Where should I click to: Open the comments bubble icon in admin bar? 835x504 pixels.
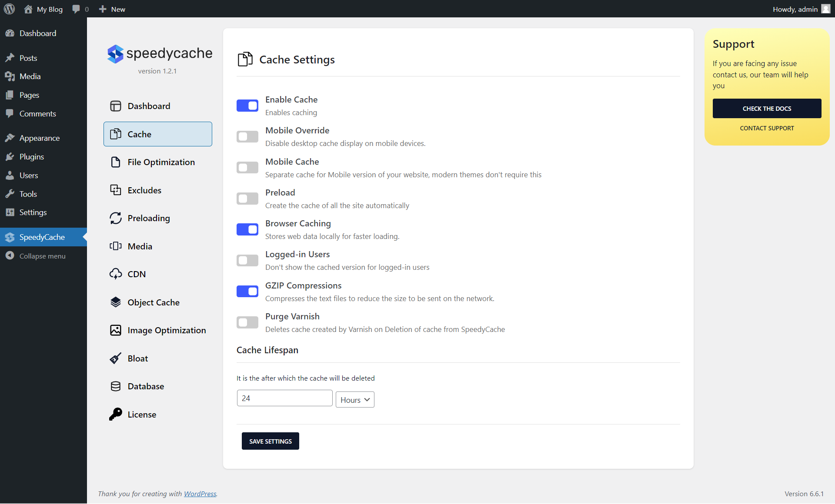[76, 9]
